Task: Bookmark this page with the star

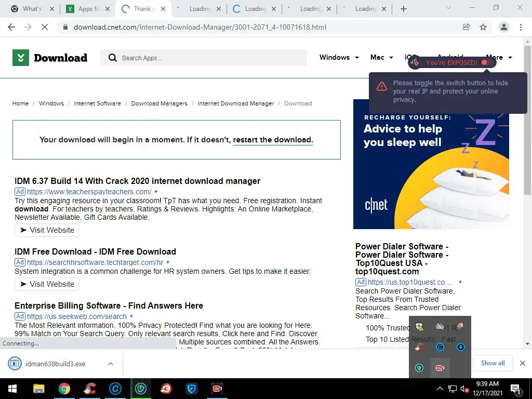Action: coord(483,27)
